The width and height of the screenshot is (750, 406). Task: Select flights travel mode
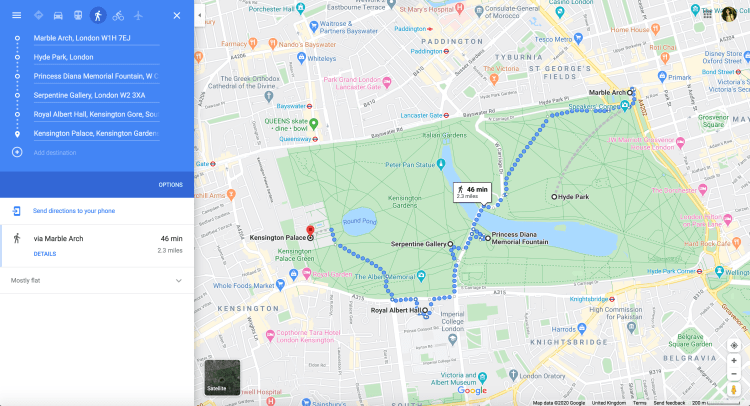tap(138, 16)
